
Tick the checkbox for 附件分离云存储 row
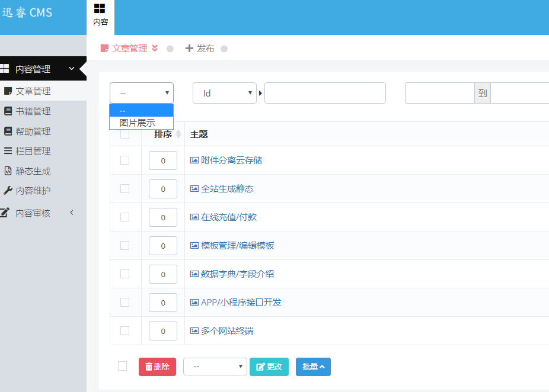125,160
